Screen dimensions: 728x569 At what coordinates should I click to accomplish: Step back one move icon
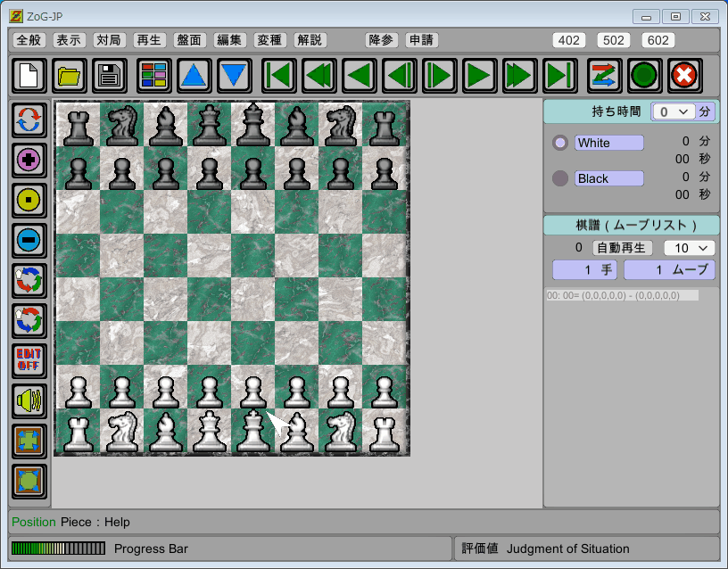(400, 75)
